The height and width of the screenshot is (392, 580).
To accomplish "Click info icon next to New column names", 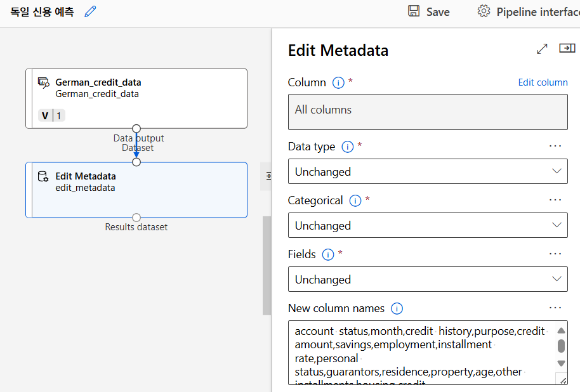I will click(x=397, y=308).
